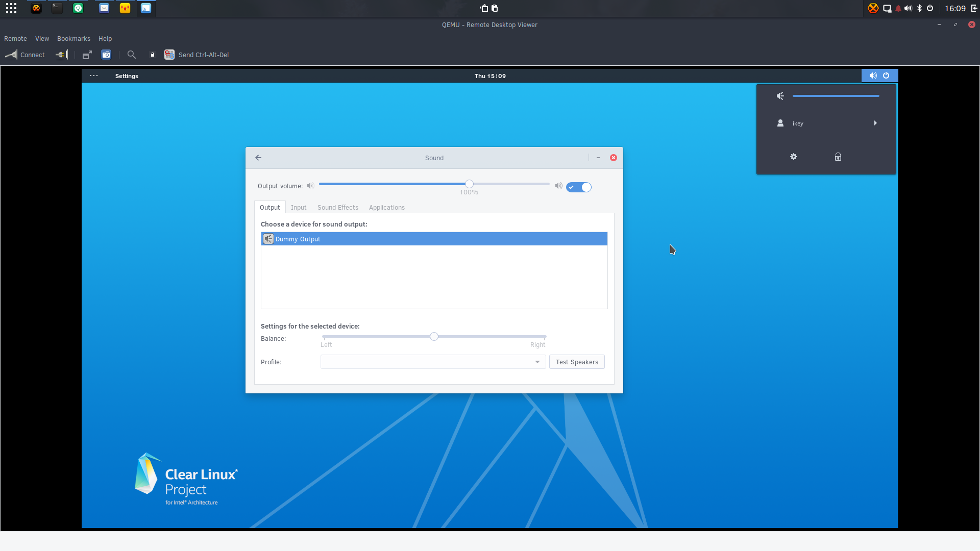Viewport: 980px width, 551px height.
Task: Adjust the Output volume slider
Action: tap(434, 184)
